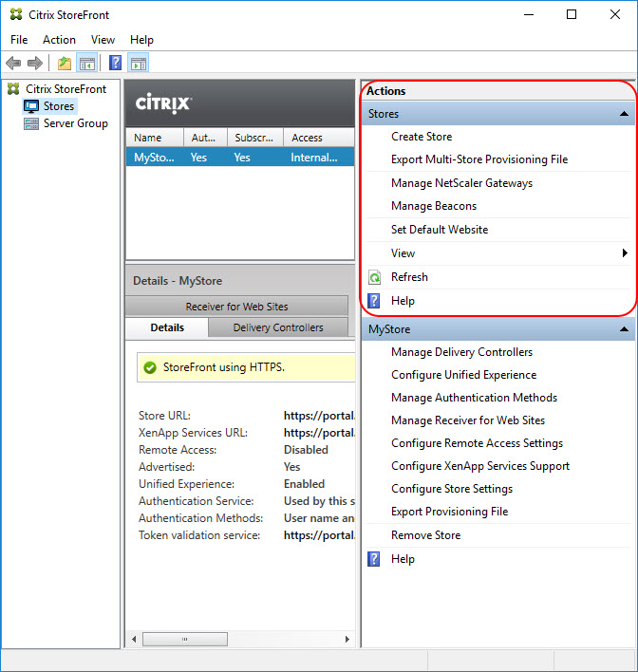Click the green HTTPS checkmark status icon
This screenshot has width=638, height=672.
pyautogui.click(x=150, y=367)
